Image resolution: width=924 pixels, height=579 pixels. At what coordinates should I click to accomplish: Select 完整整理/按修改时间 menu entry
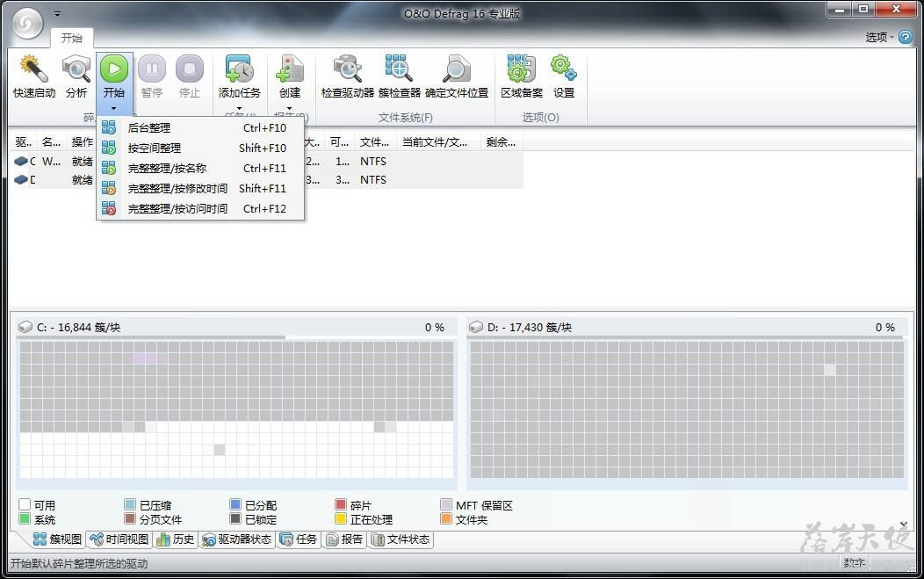coord(200,188)
